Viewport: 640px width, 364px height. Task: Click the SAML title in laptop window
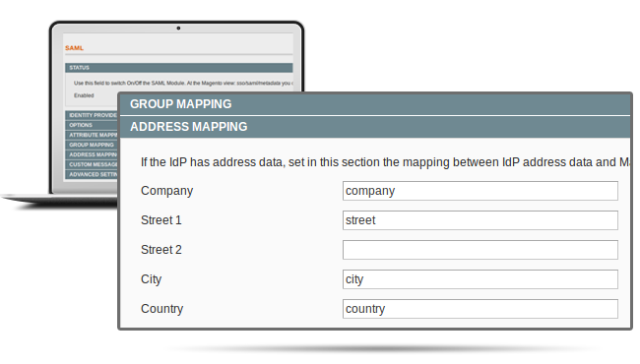click(x=74, y=48)
